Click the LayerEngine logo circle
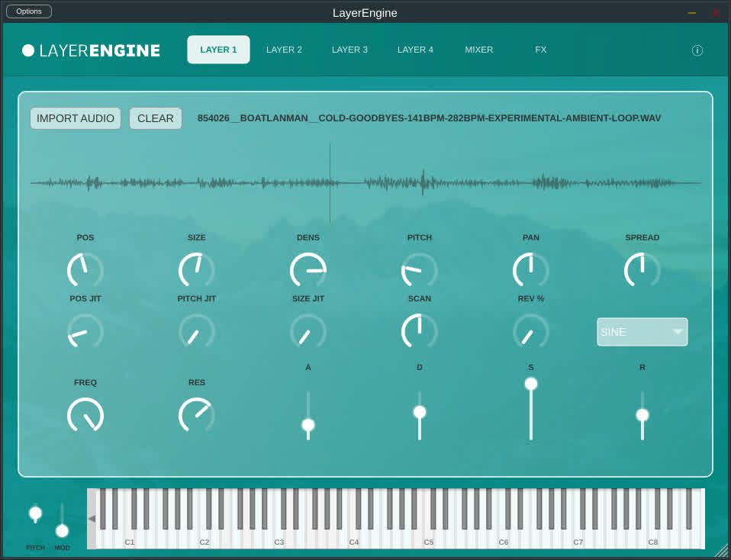Image resolution: width=731 pixels, height=560 pixels. coord(28,50)
